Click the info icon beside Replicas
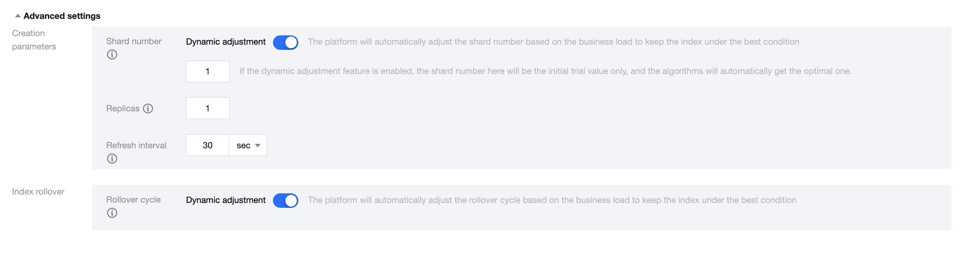Viewport: 980px width, 254px height. pyautogui.click(x=148, y=109)
